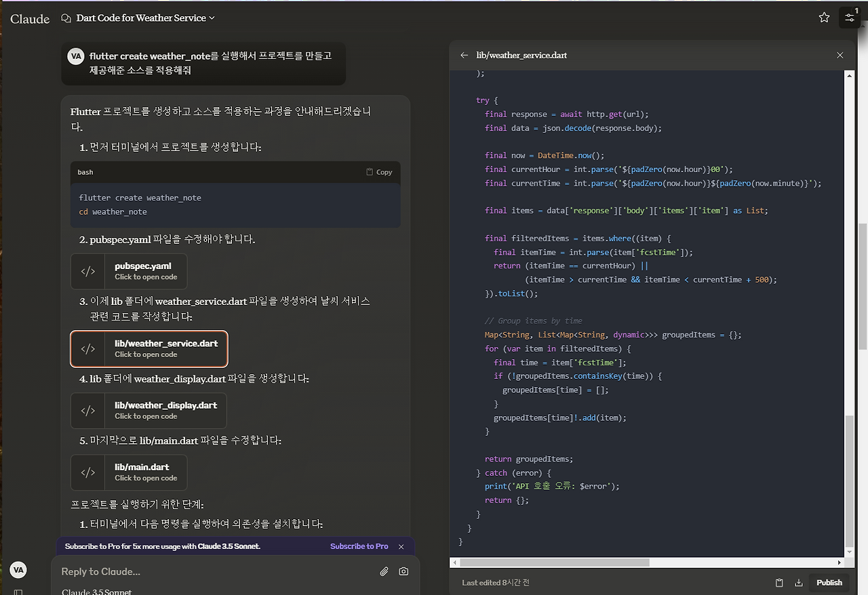868x595 pixels.
Task: Click the Subscribe to Pro link
Action: 359,546
